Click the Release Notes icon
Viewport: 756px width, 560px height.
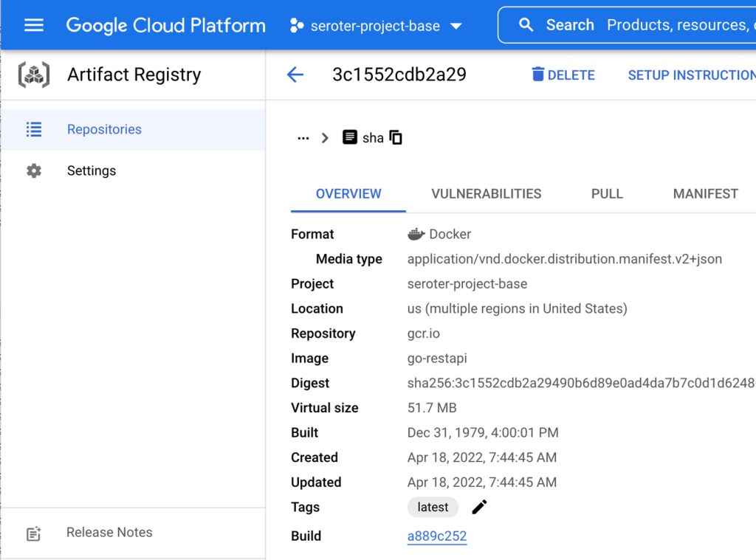(34, 533)
